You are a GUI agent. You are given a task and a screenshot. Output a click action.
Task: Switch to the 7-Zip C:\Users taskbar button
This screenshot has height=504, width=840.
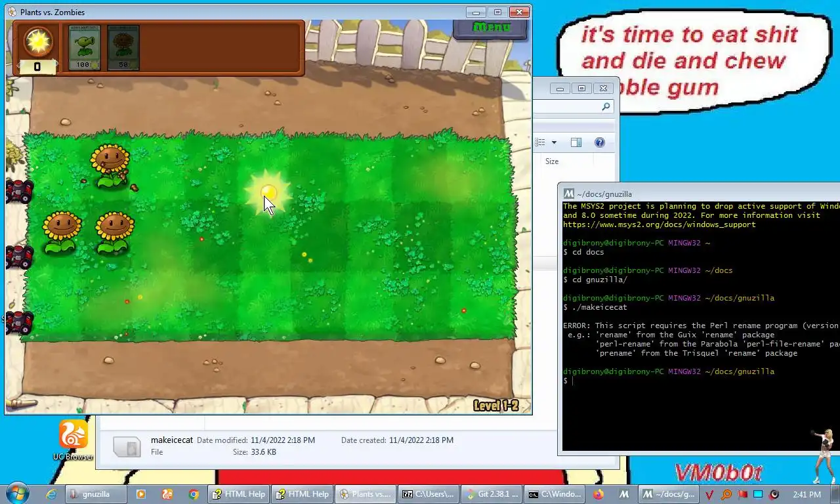429,494
